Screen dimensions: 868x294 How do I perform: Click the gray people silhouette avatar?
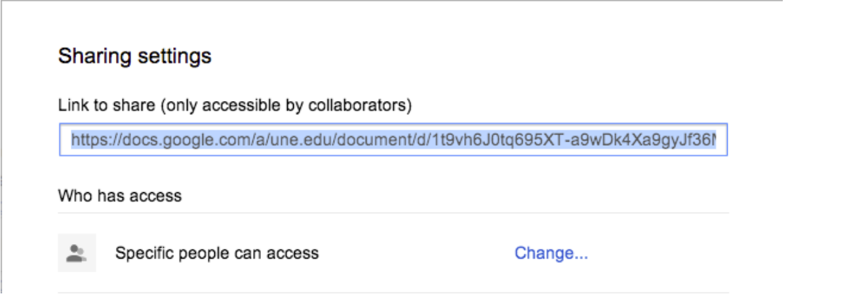(77, 253)
